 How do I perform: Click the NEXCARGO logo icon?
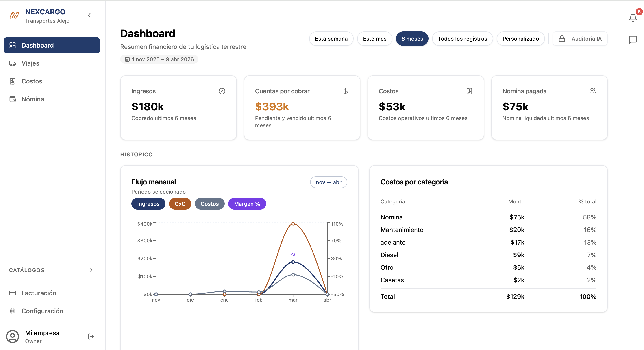tap(14, 15)
